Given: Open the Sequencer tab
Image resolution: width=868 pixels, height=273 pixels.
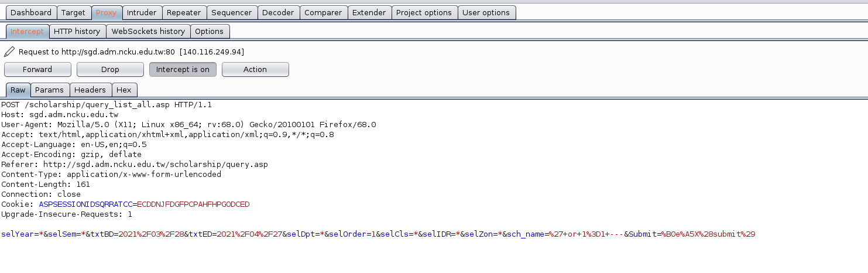Looking at the screenshot, I should [x=231, y=12].
